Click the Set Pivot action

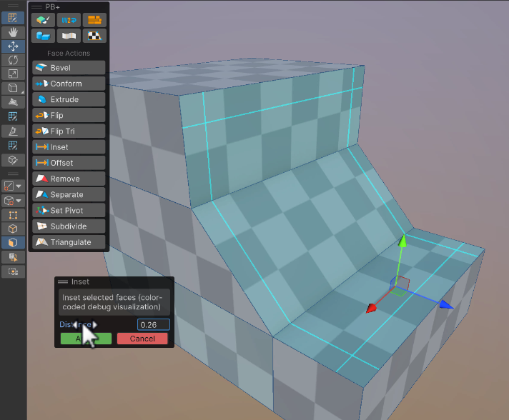69,211
